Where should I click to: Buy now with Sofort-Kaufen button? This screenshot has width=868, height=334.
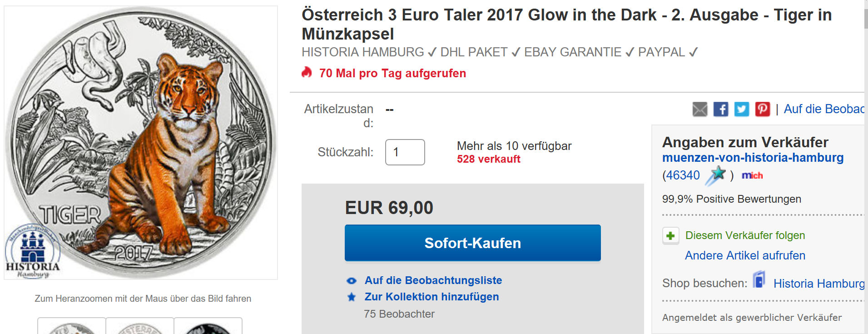472,243
